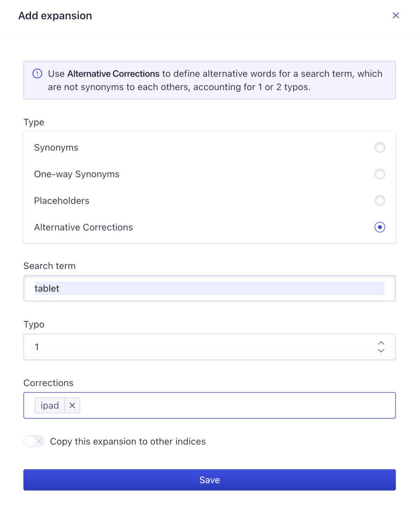Close the Add expansion dialog
Viewport: 420px width, 515px height.
pos(396,15)
